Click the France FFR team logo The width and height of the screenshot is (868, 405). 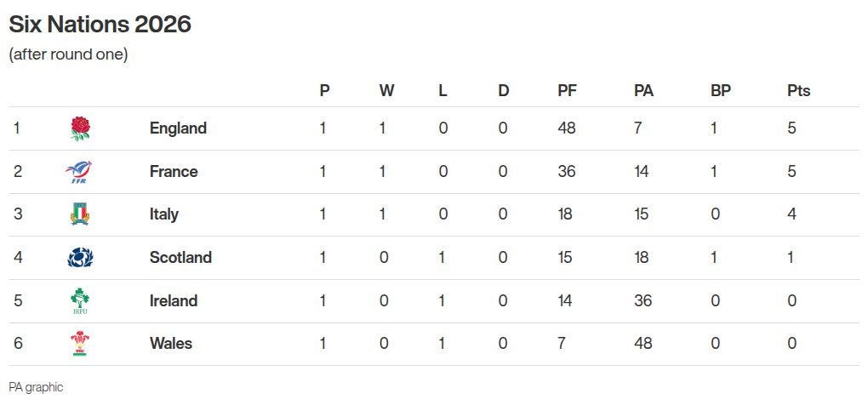[80, 172]
